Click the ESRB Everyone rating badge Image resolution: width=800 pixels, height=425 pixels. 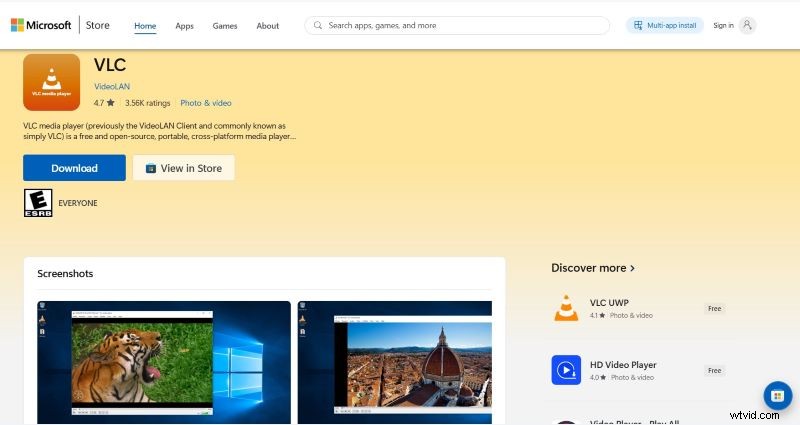pyautogui.click(x=37, y=203)
